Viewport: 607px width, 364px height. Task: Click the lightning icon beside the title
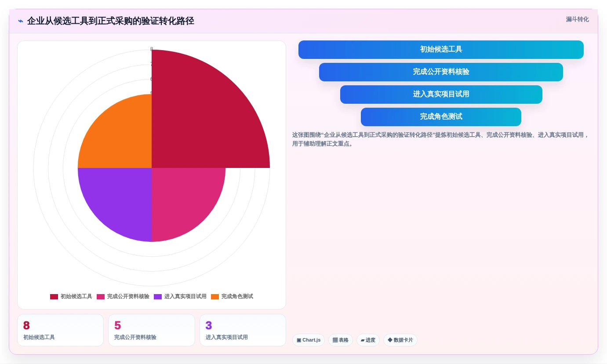click(x=21, y=21)
